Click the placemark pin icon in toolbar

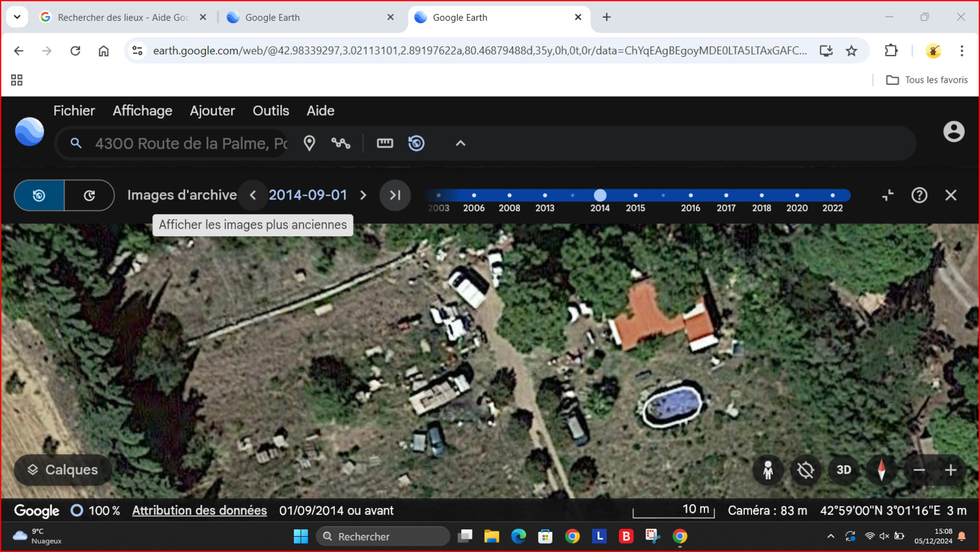(x=309, y=143)
